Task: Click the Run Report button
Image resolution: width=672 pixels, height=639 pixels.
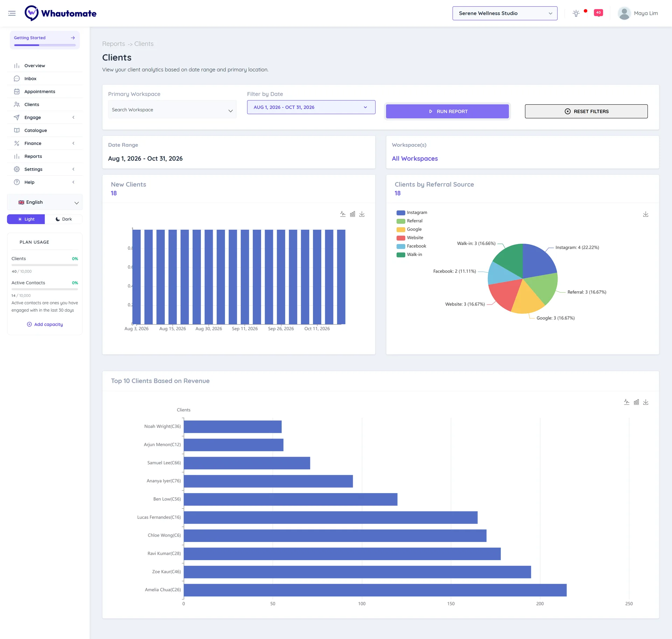Action: point(447,111)
